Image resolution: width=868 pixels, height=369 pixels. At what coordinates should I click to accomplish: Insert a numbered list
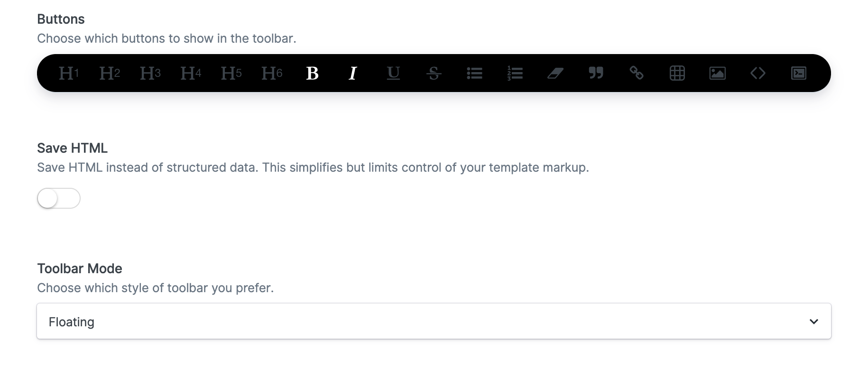[515, 73]
